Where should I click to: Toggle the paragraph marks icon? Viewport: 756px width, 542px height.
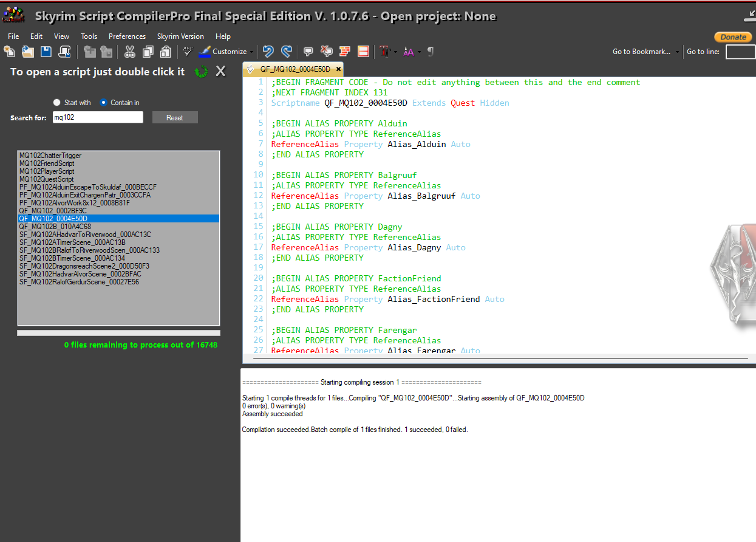click(x=431, y=52)
